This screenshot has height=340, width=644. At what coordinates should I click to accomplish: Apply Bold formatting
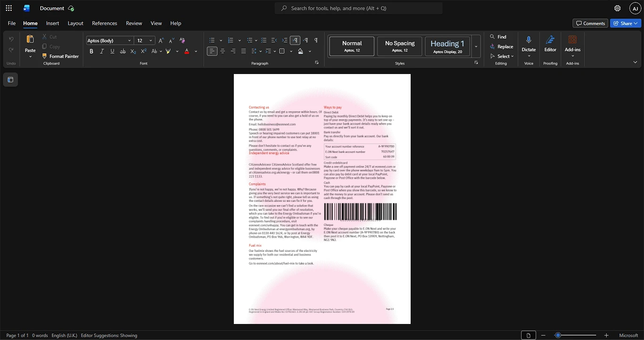pyautogui.click(x=91, y=51)
